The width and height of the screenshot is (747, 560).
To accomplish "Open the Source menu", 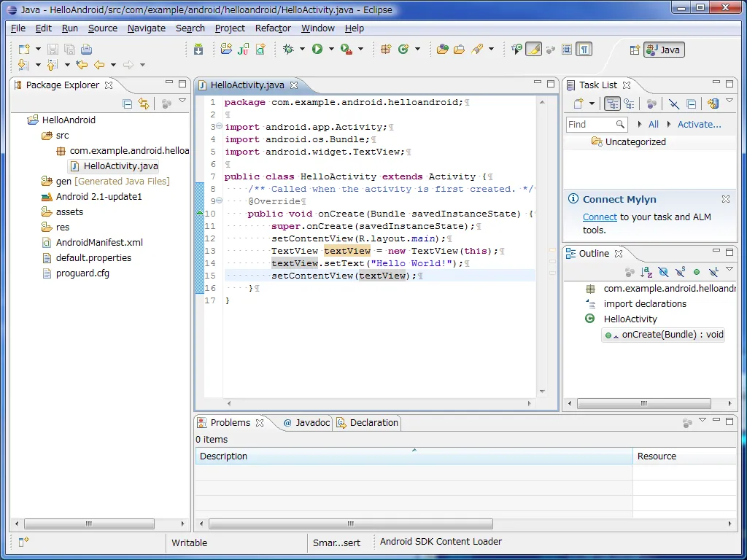I will point(102,28).
